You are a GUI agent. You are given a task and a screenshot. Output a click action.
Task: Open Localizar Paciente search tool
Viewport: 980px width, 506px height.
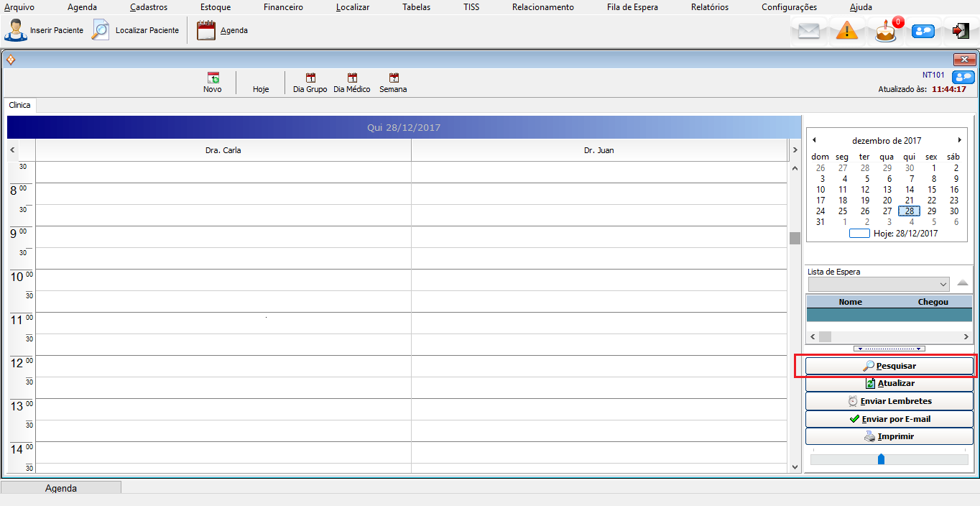coord(101,31)
